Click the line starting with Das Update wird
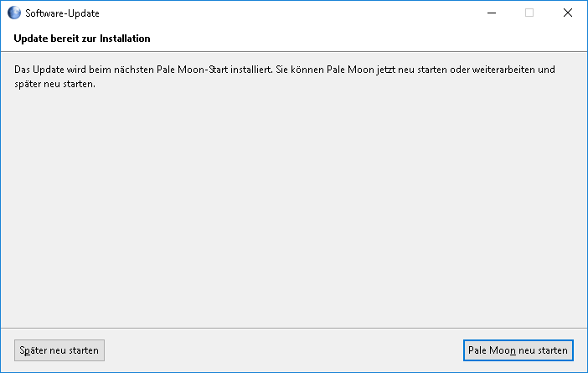588x373 pixels. 285,70
